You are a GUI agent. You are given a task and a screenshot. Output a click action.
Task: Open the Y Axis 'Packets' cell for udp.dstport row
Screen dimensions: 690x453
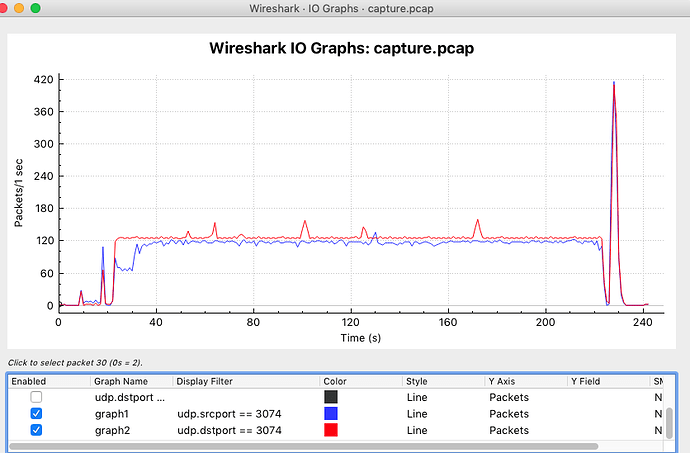point(509,398)
